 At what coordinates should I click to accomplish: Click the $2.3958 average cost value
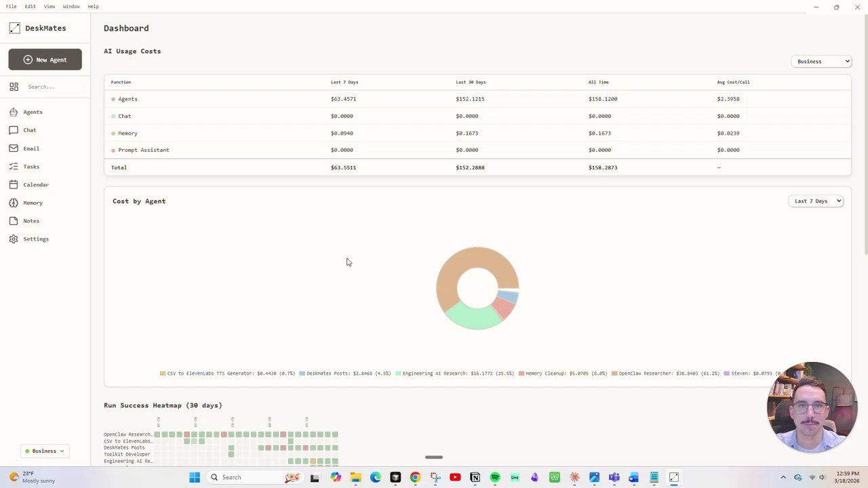[x=728, y=99]
